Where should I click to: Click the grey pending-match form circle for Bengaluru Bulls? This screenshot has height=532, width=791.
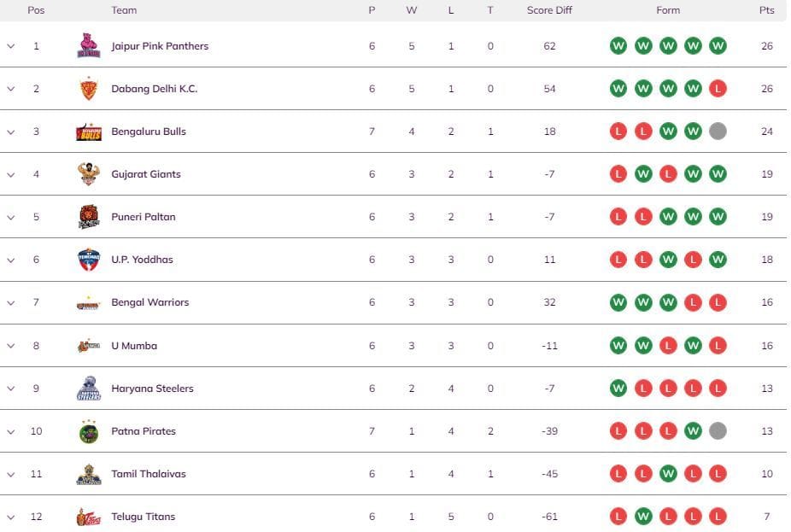pyautogui.click(x=718, y=131)
